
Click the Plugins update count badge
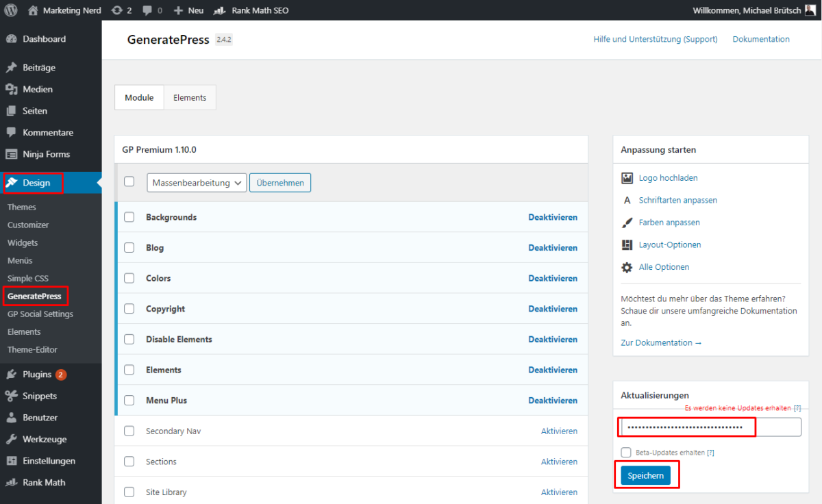(61, 375)
